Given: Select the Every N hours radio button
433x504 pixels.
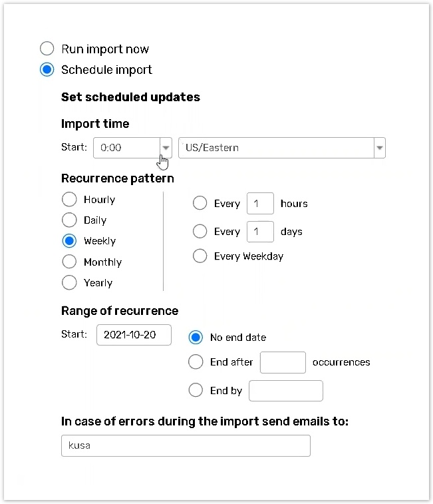Looking at the screenshot, I should pos(200,204).
